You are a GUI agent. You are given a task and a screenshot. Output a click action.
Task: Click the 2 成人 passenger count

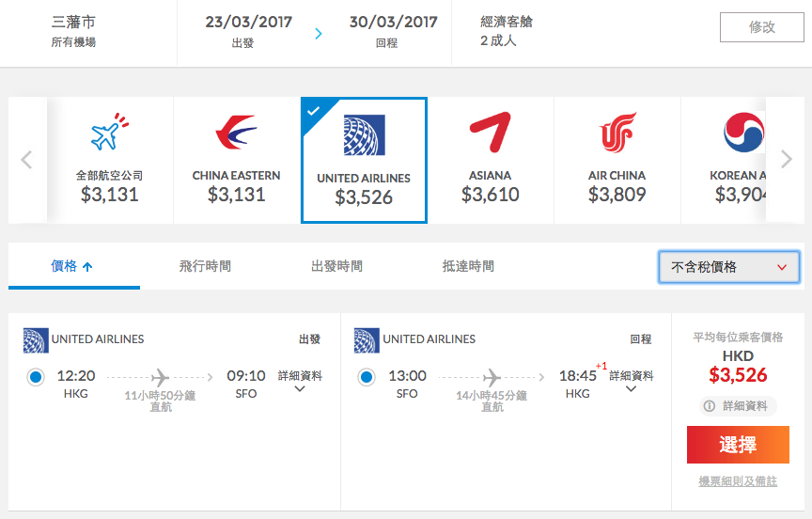[x=498, y=40]
